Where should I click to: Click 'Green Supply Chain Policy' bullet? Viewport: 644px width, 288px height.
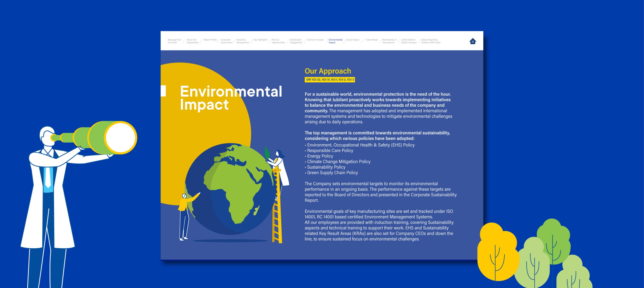[x=332, y=173]
